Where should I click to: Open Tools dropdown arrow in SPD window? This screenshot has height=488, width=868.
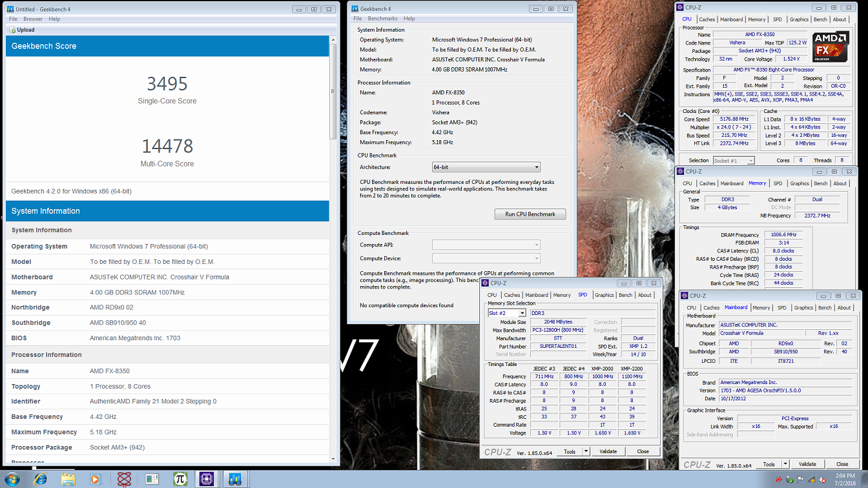pyautogui.click(x=586, y=452)
